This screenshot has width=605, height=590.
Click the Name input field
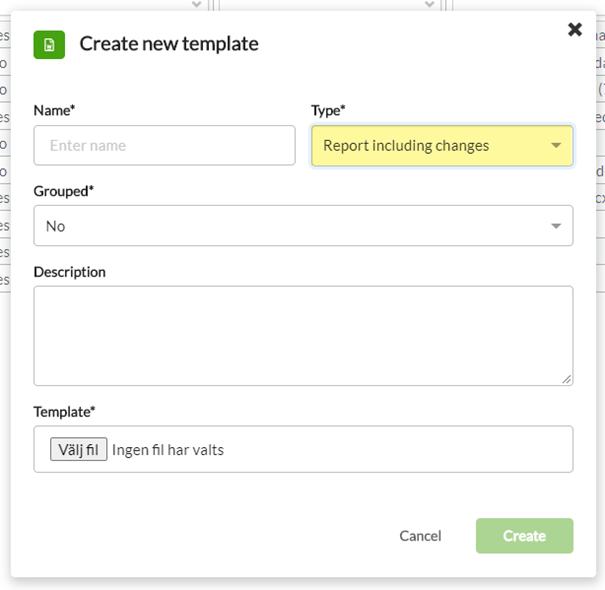[x=164, y=145]
